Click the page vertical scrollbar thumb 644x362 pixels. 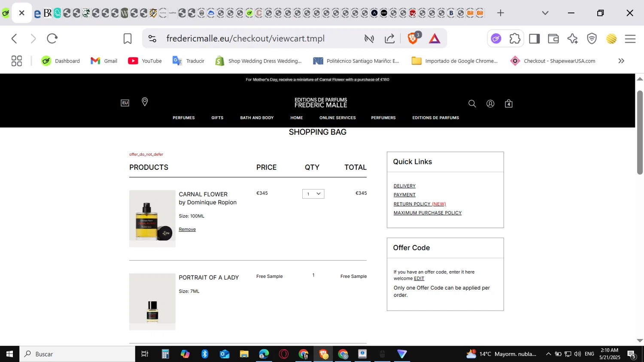[x=640, y=133]
